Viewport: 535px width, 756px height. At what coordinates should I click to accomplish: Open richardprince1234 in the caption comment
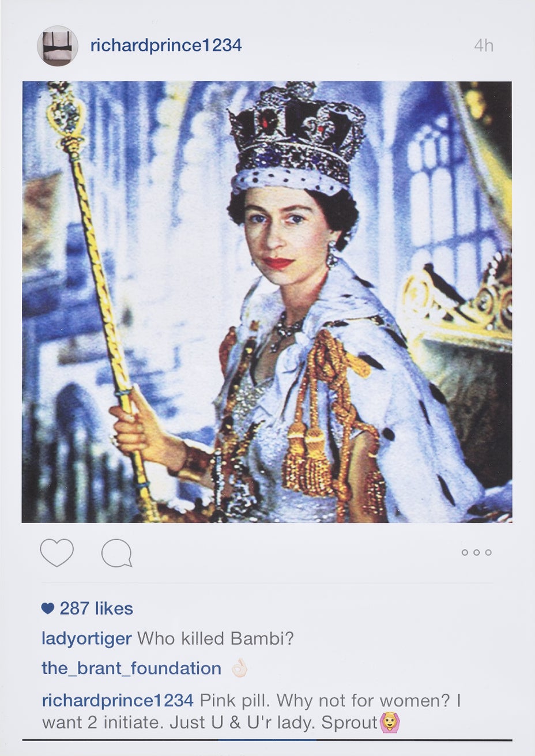[118, 701]
